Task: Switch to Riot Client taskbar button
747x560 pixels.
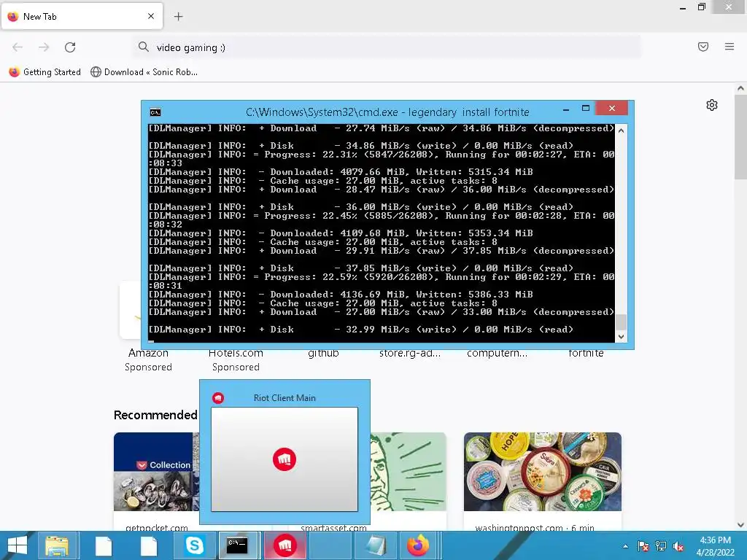Action: point(285,545)
